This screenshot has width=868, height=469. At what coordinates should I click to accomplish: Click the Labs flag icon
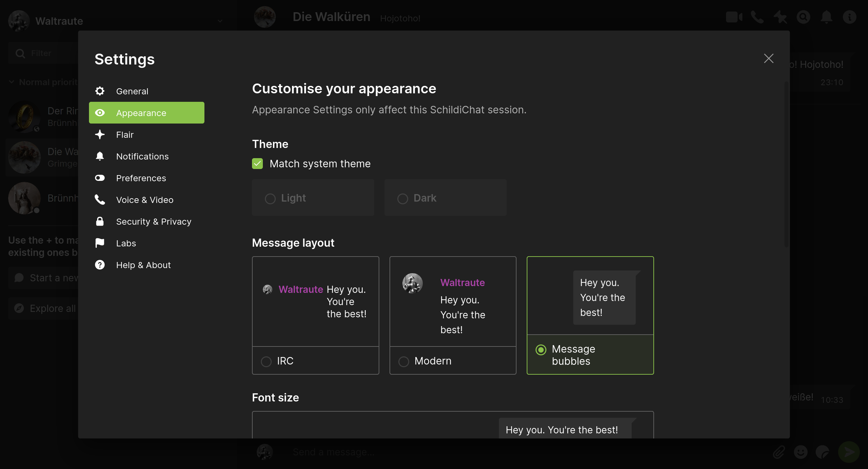(100, 243)
